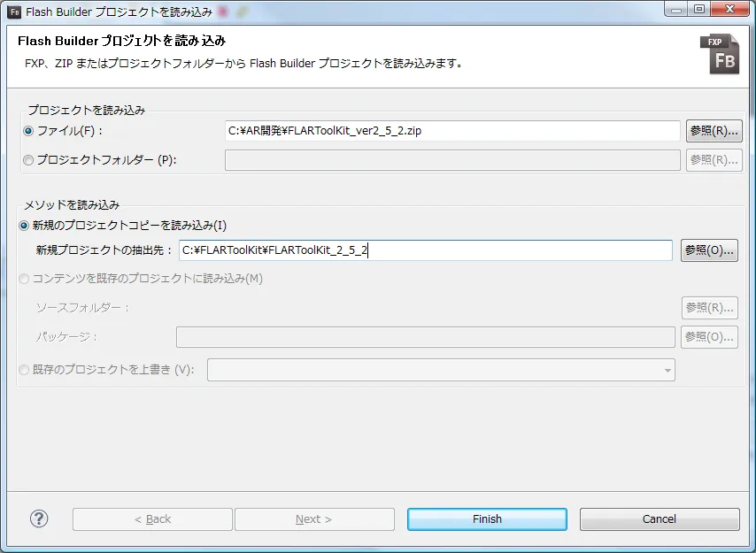Screen dimensions: 756x553
Task: Select 既存のプロジェクトを上書き (V) radio option
Action: 24,370
